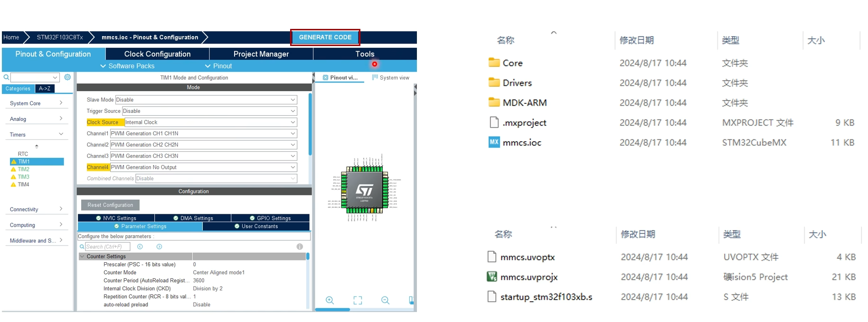Click the parameter Search (Ctrl+F) field

pyautogui.click(x=107, y=247)
